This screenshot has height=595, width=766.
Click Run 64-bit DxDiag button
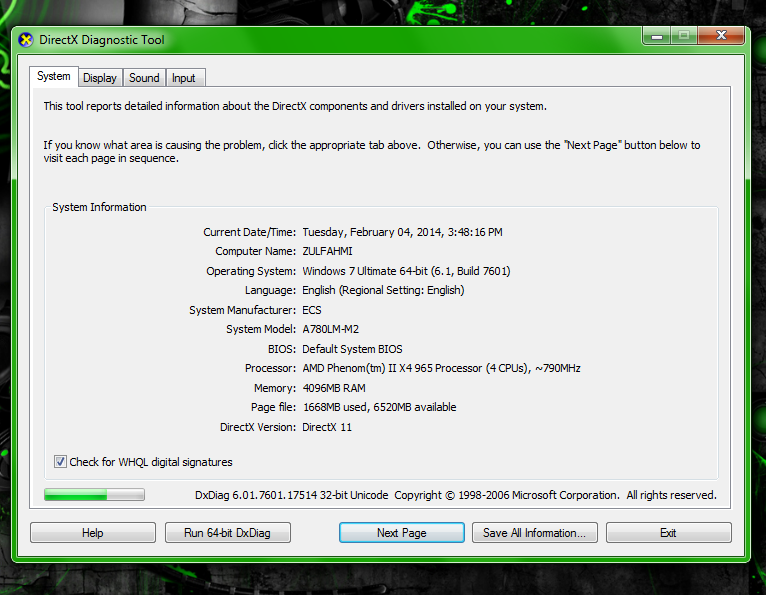pos(228,532)
